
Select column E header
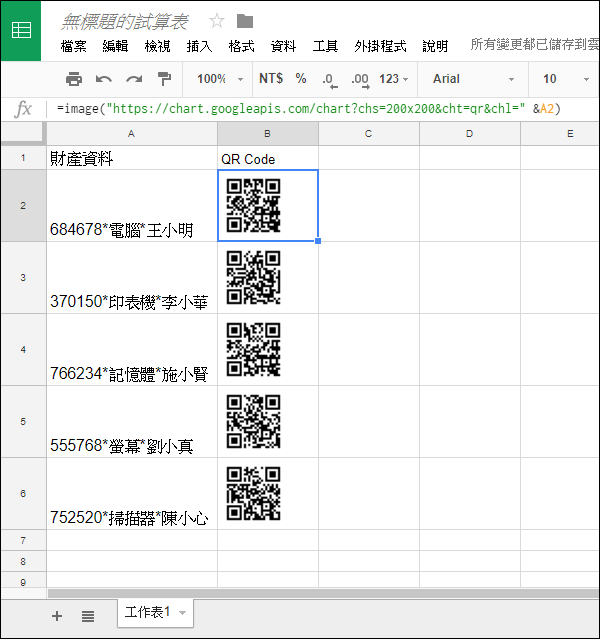point(560,134)
